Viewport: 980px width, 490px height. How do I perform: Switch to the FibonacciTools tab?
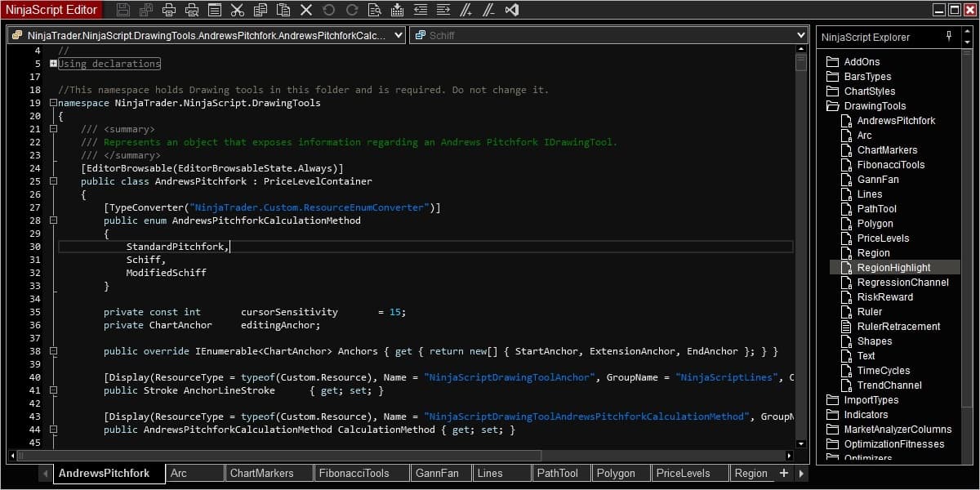(362, 473)
